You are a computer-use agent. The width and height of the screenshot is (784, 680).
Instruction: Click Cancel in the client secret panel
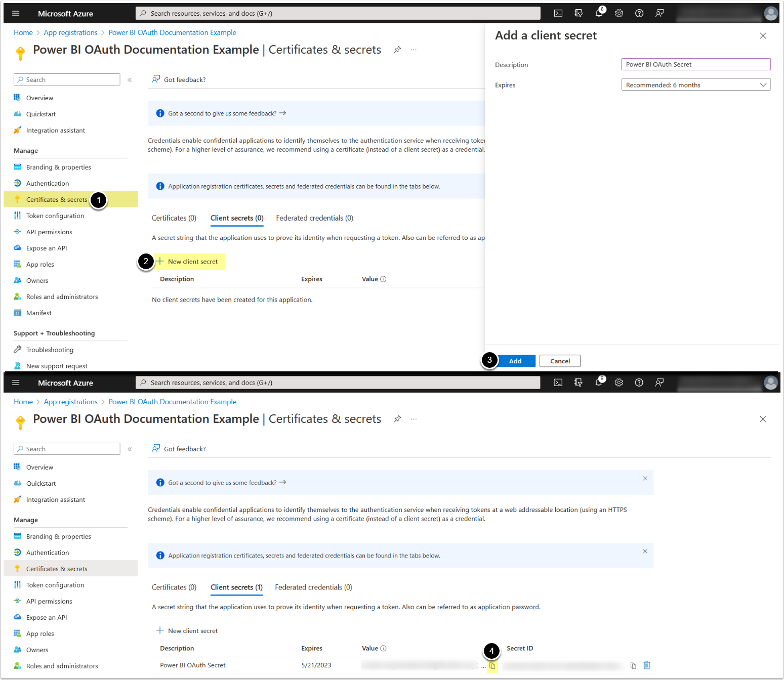tap(560, 361)
